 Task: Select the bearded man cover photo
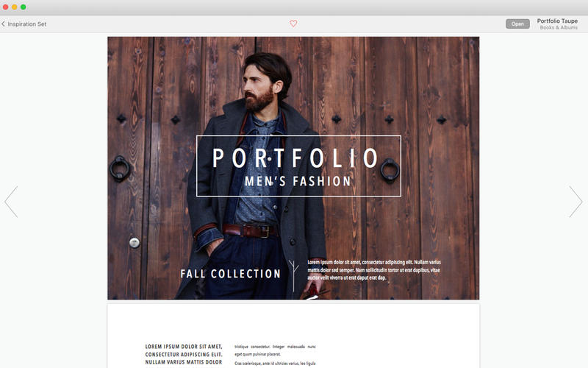293,169
